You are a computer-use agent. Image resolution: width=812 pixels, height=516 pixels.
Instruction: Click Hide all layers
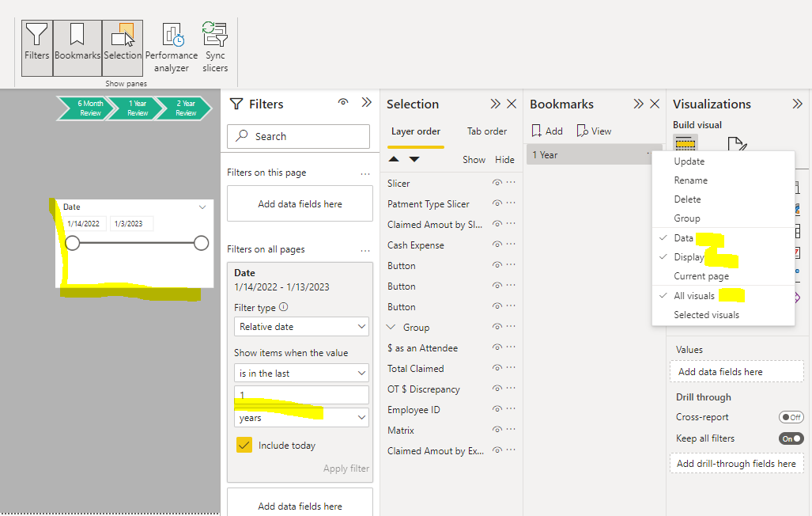click(x=504, y=160)
